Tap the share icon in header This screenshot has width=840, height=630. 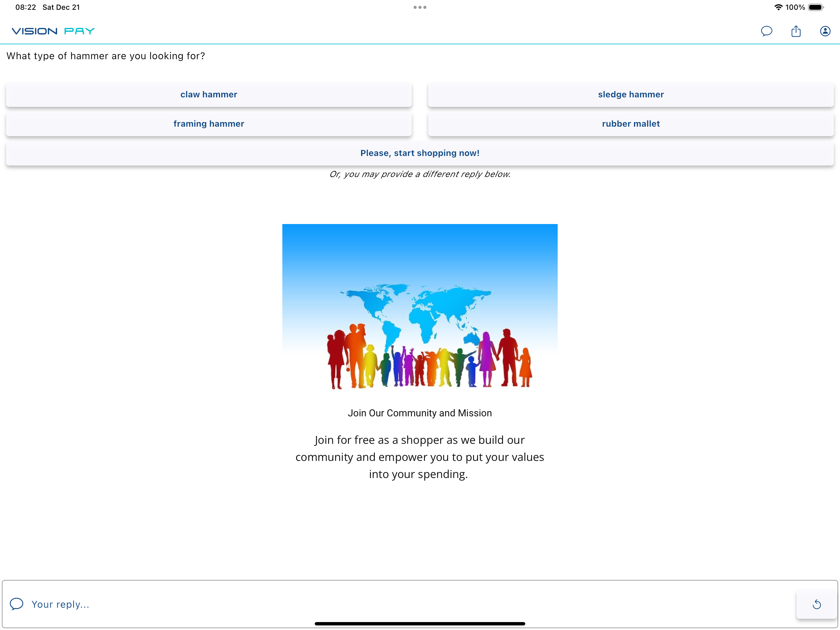(795, 31)
